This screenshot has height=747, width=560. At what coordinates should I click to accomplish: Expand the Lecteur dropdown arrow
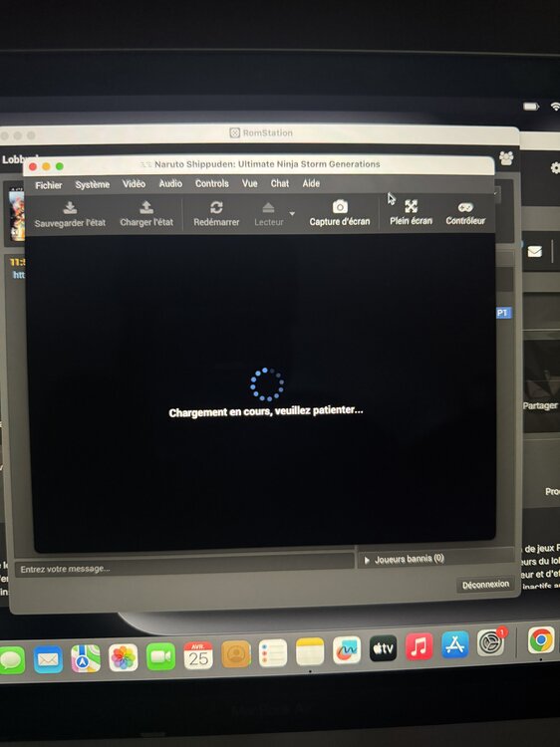tap(292, 213)
